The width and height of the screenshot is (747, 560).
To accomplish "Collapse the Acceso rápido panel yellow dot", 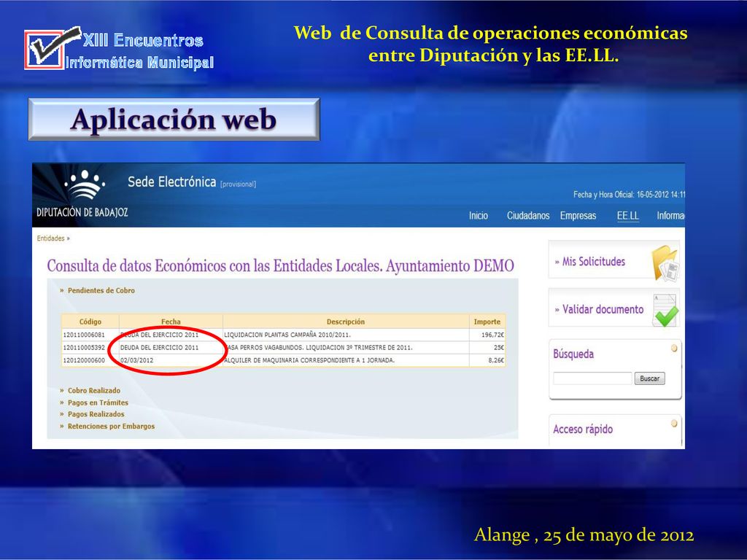I will point(674,423).
